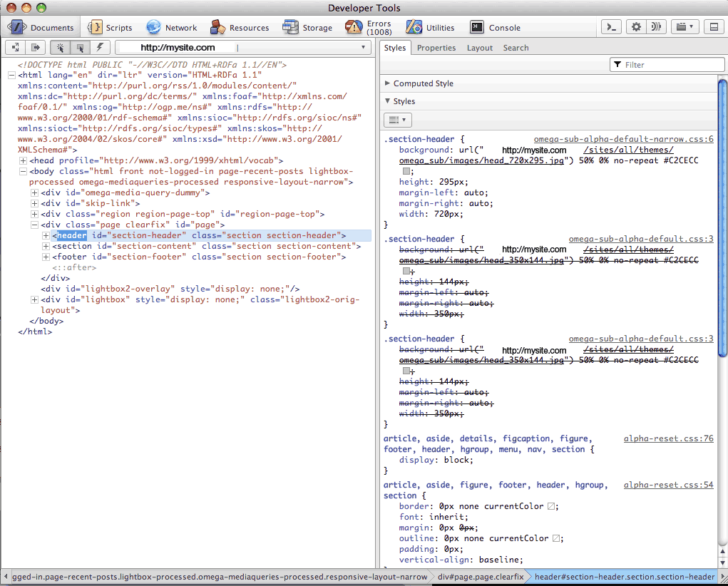Click the settings gear icon
Image resolution: width=728 pixels, height=586 pixels.
tap(636, 27)
